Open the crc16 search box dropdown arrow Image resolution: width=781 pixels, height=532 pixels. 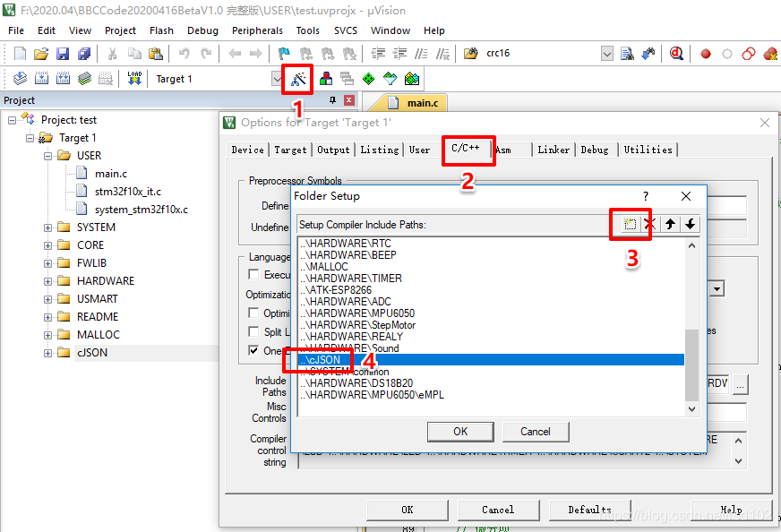click(607, 54)
